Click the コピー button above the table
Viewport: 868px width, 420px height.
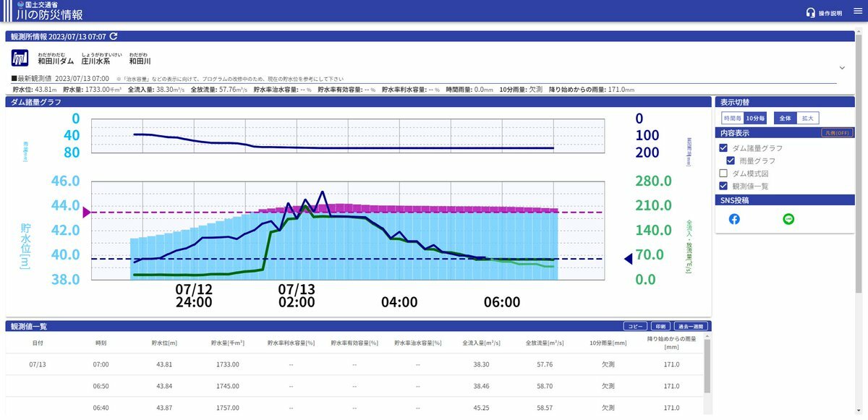636,326
